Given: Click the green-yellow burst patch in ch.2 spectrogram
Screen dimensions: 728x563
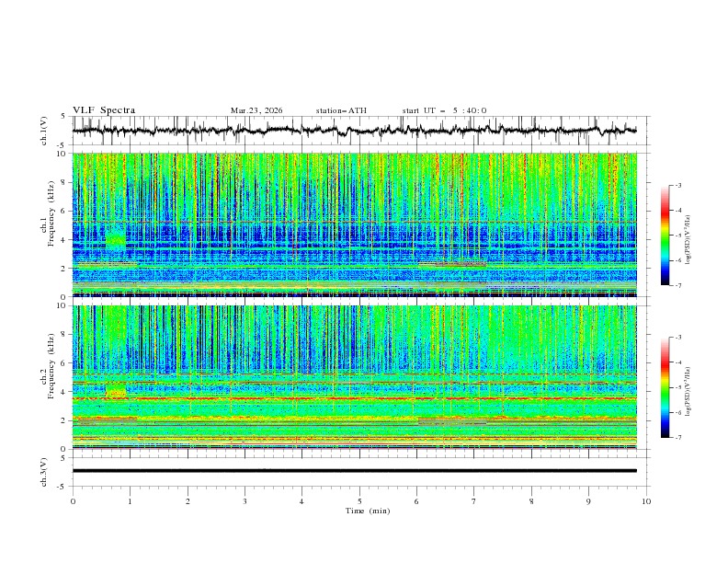Looking at the screenshot, I should click(116, 390).
